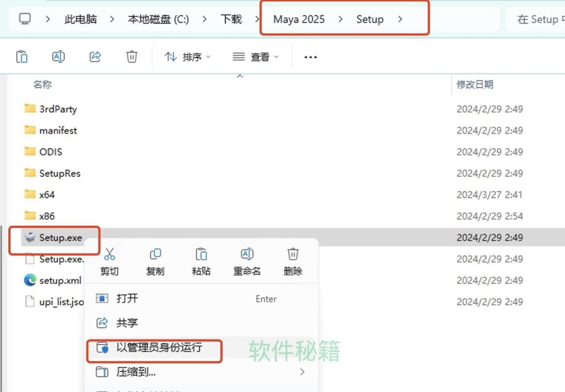This screenshot has height=392, width=565.
Task: Click the trash delete icon on the toolbar
Action: [131, 56]
